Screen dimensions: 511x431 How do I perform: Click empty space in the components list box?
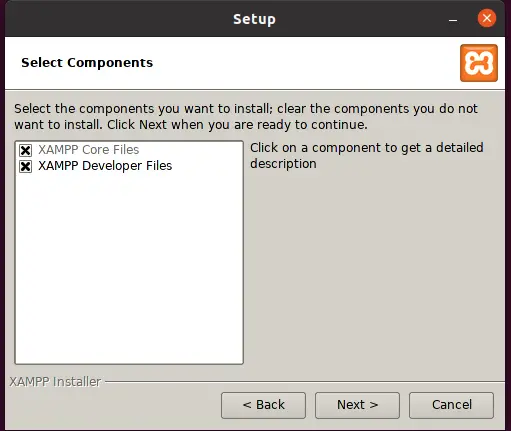pyautogui.click(x=129, y=267)
